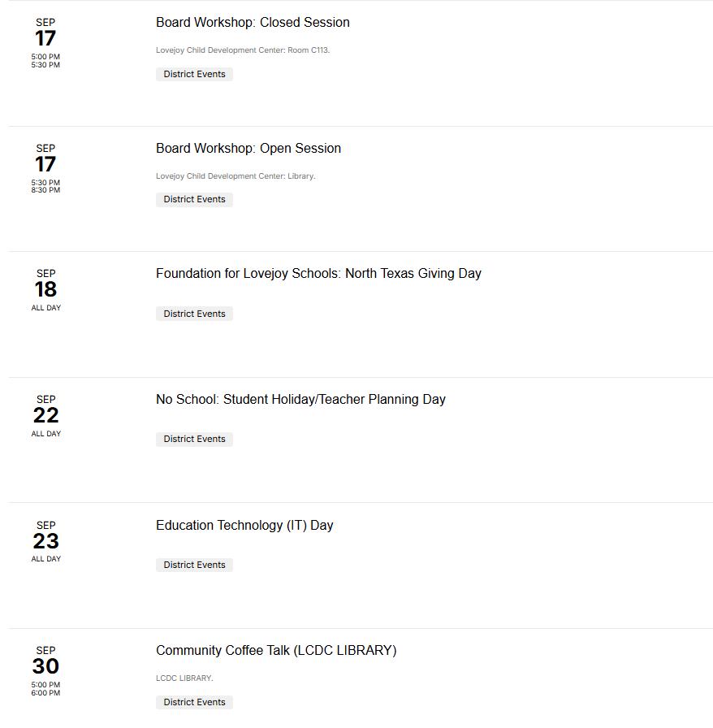This screenshot has width=713, height=728.
Task: Click District Events tag under North Texas Giving Day
Action: [x=195, y=314]
